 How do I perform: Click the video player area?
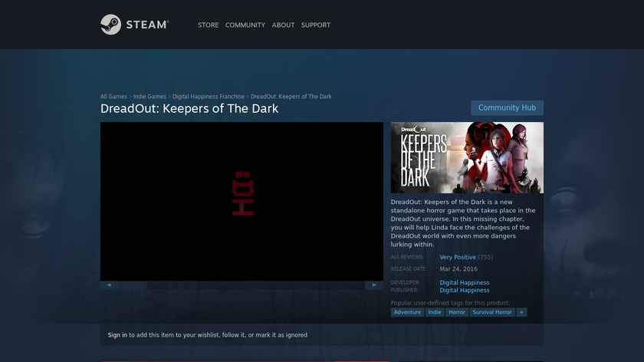pyautogui.click(x=242, y=202)
